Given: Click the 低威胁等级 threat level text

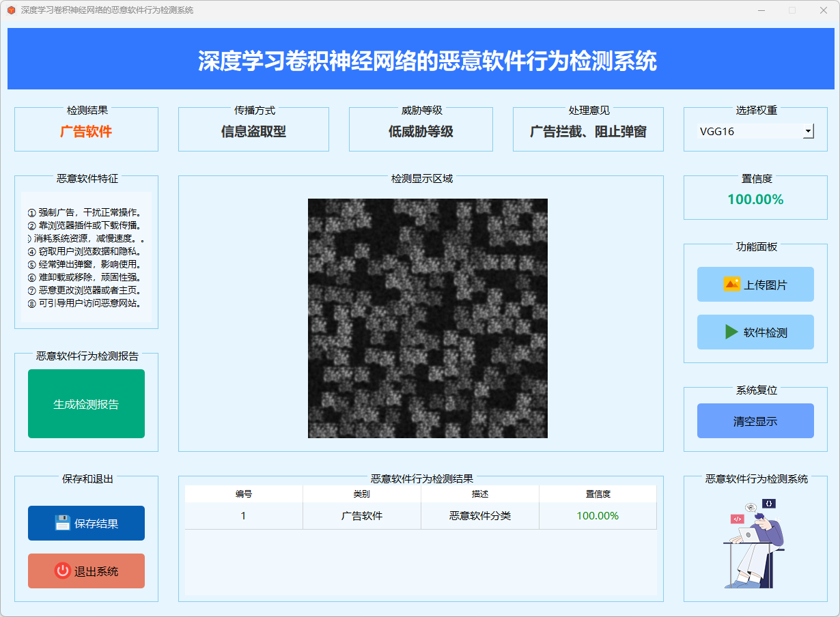Looking at the screenshot, I should point(421,132).
